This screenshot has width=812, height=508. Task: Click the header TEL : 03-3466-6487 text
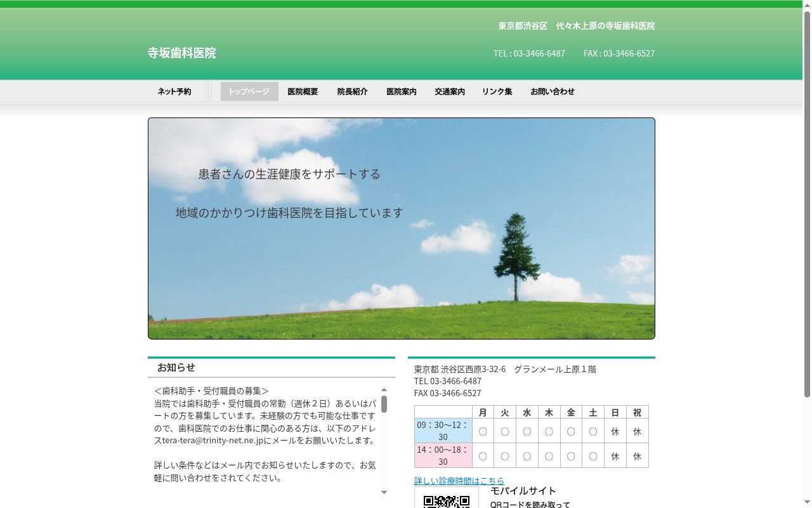point(529,53)
